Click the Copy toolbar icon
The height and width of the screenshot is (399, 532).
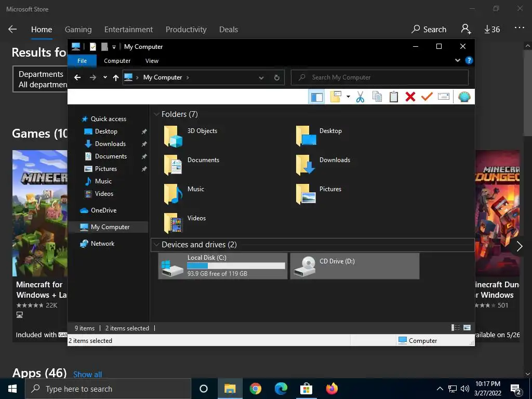[x=377, y=97]
